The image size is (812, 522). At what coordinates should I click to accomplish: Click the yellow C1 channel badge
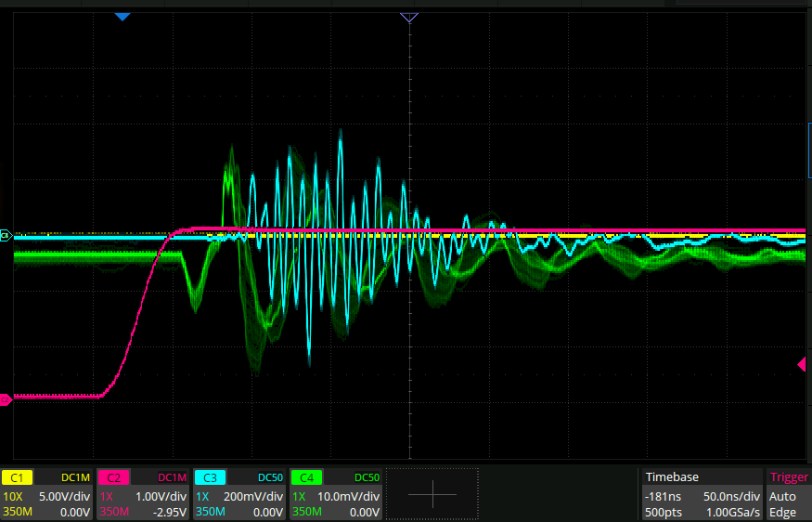point(18,477)
